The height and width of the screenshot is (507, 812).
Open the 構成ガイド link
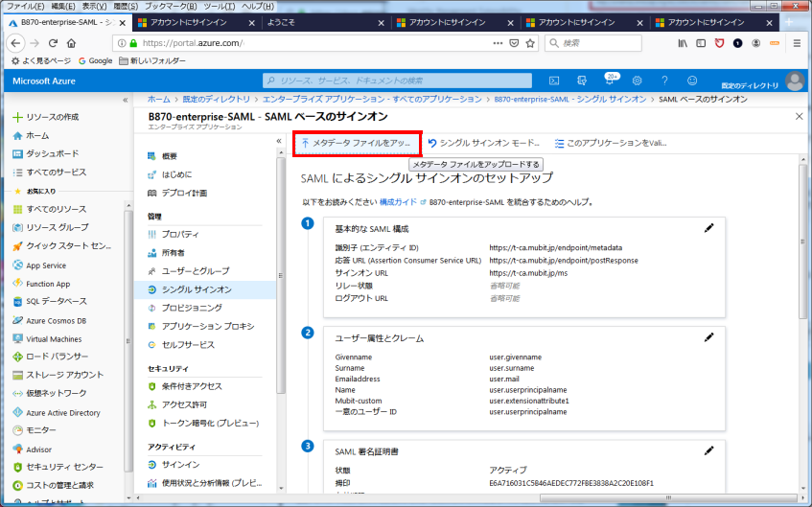point(398,202)
